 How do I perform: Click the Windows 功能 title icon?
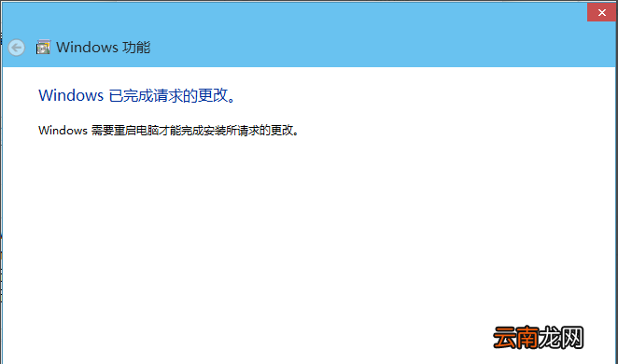tap(43, 48)
